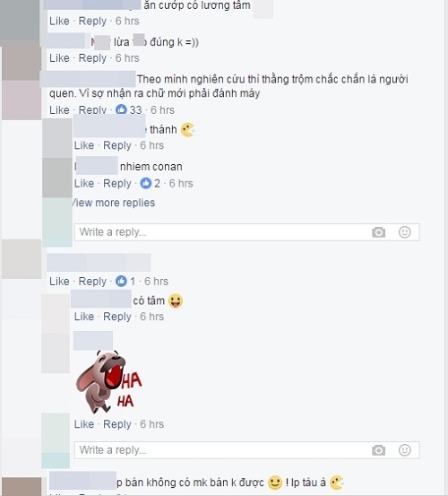Reply to the 'có tâm' comment

click(117, 317)
